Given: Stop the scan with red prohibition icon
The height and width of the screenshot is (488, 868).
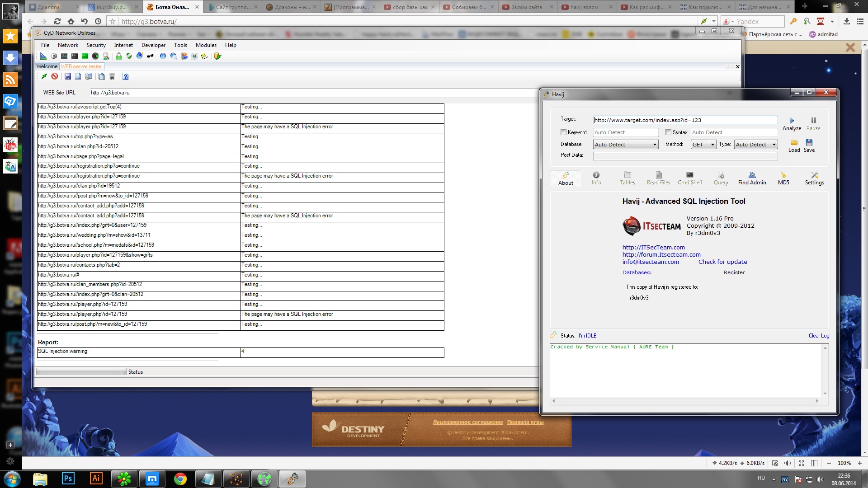Looking at the screenshot, I should click(54, 76).
